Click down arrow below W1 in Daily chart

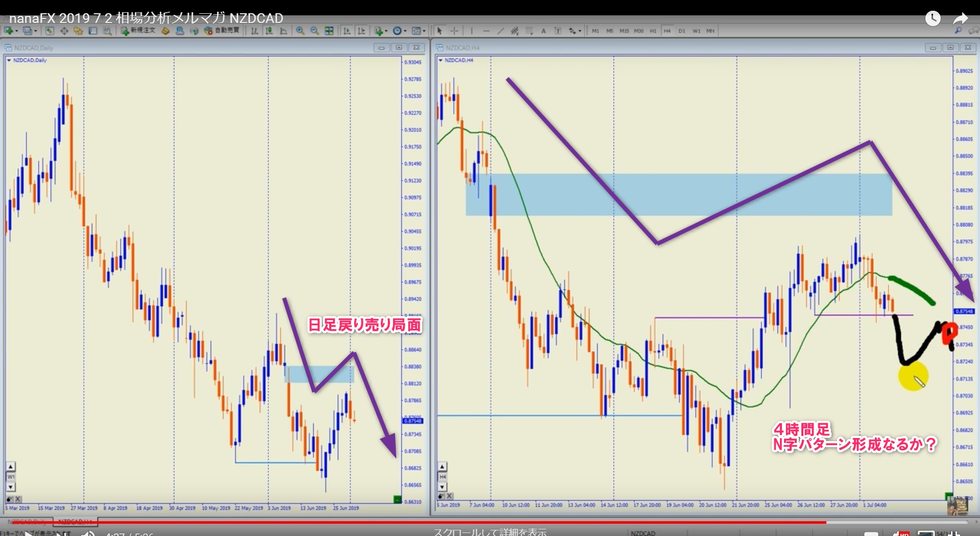pyautogui.click(x=11, y=486)
